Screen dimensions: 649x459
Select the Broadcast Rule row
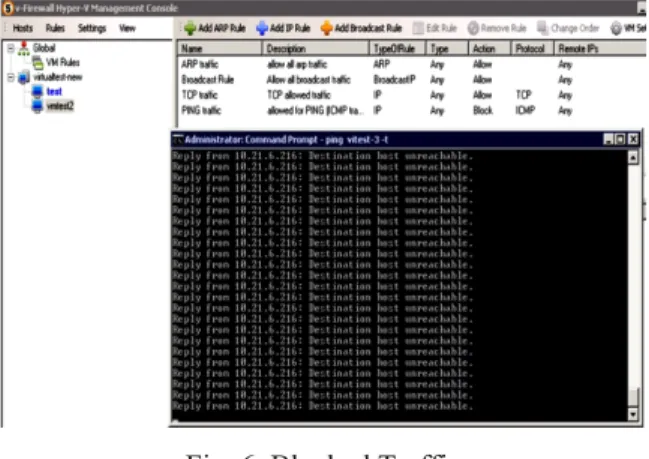coord(412,79)
